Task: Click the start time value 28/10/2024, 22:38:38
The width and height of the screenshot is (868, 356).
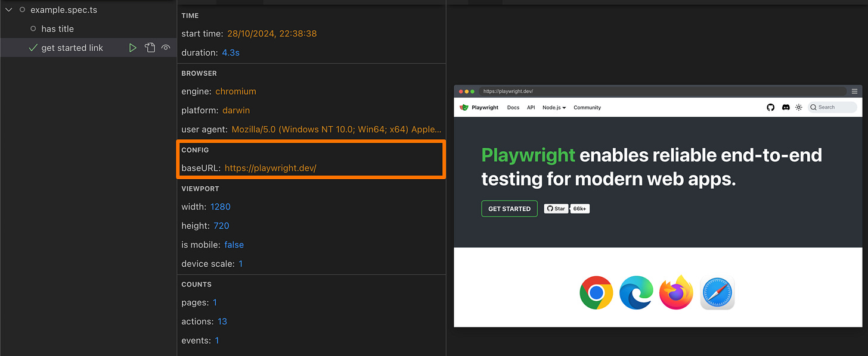Action: coord(272,33)
